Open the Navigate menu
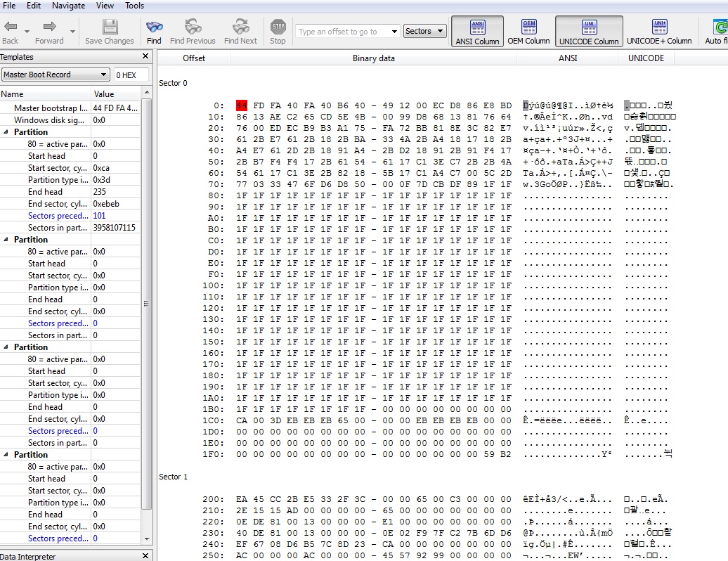728x561 pixels. coord(68,6)
